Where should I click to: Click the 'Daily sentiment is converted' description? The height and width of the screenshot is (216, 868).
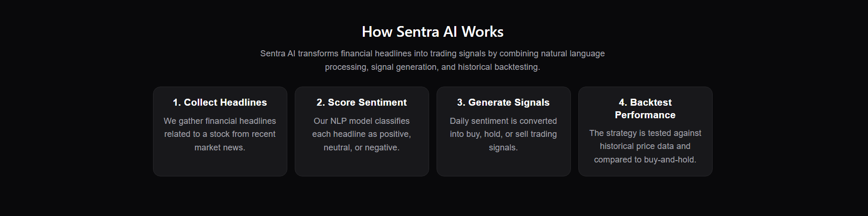coord(504,134)
